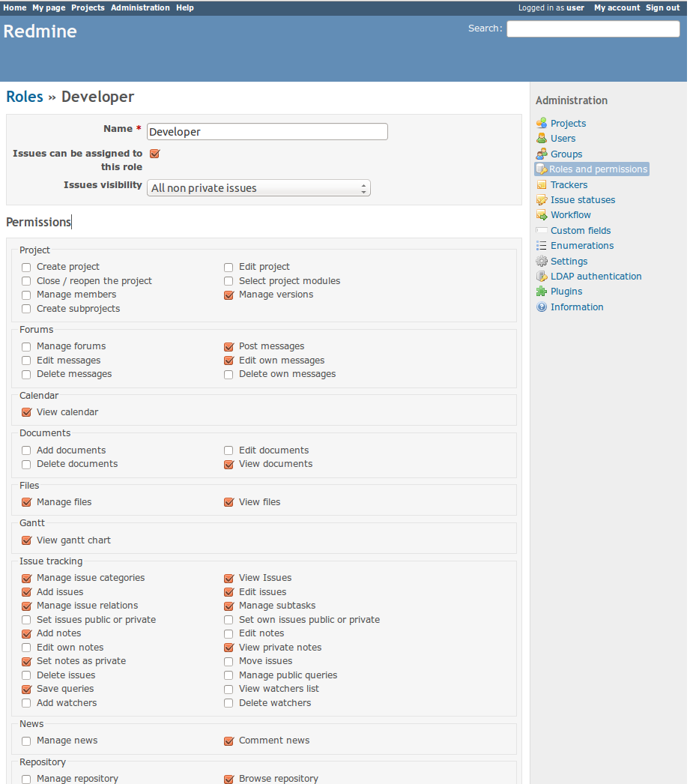Click the Projects icon in Administration sidebar
Image resolution: width=690 pixels, height=784 pixels.
542,123
